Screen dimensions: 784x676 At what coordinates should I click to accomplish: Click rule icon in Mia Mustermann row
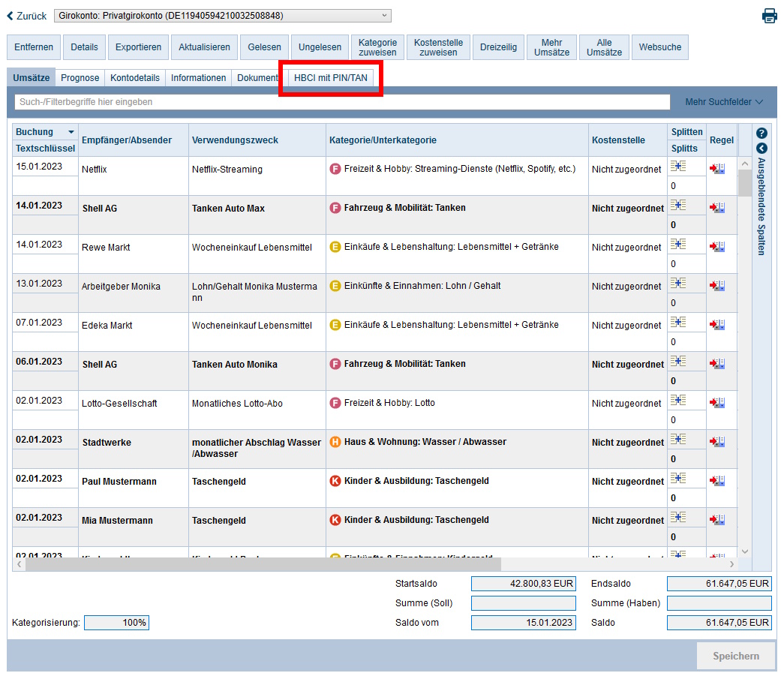(717, 519)
